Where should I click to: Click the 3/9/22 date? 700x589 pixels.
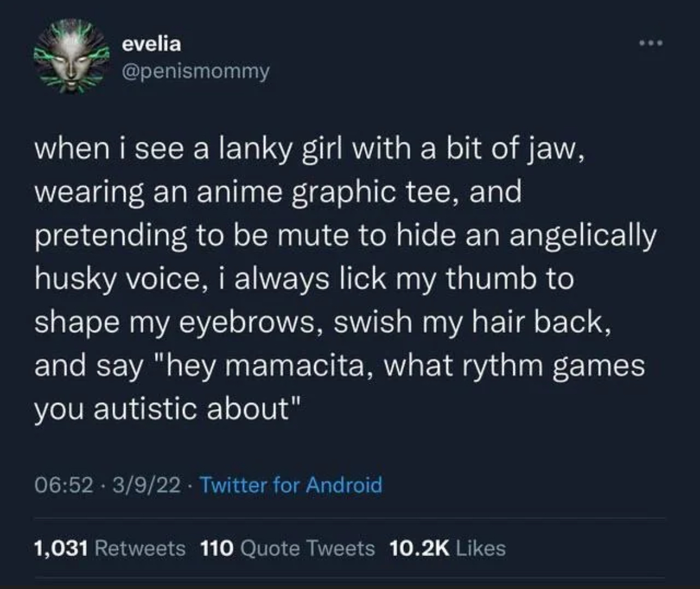point(147,485)
